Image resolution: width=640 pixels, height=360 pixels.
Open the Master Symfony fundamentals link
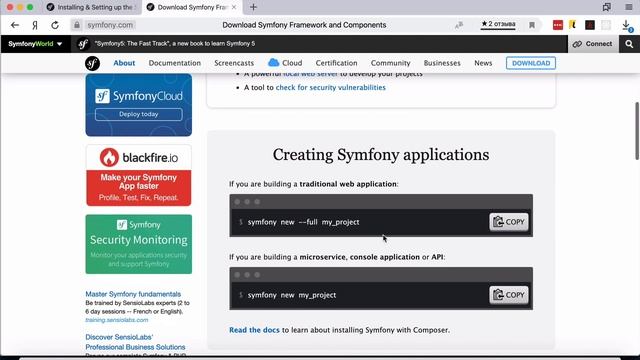click(133, 294)
